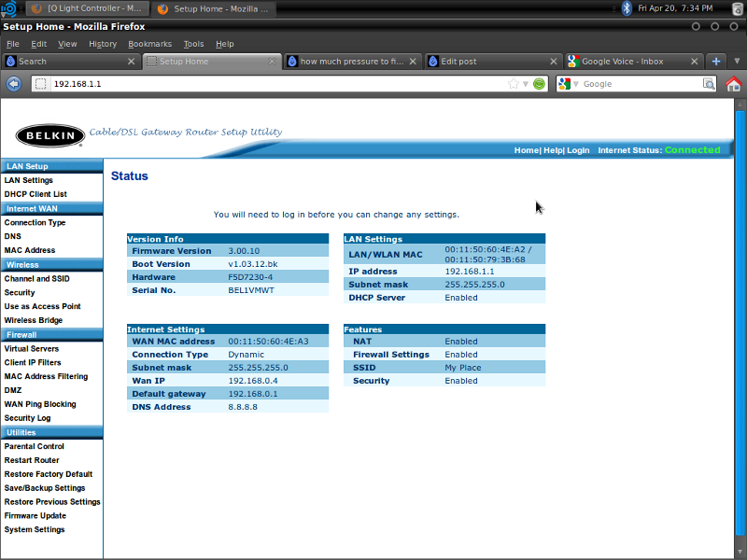747x560 pixels.
Task: Open the Bookmarks menu
Action: click(149, 44)
